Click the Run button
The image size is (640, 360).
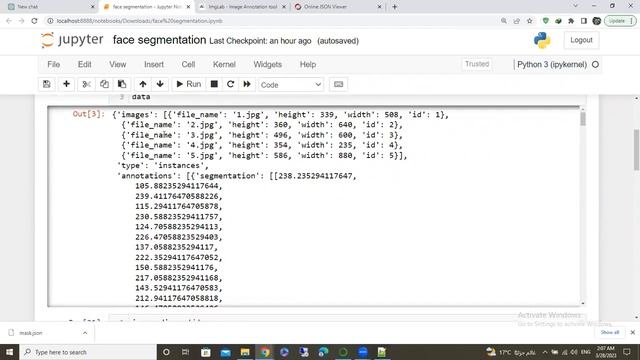tap(189, 84)
